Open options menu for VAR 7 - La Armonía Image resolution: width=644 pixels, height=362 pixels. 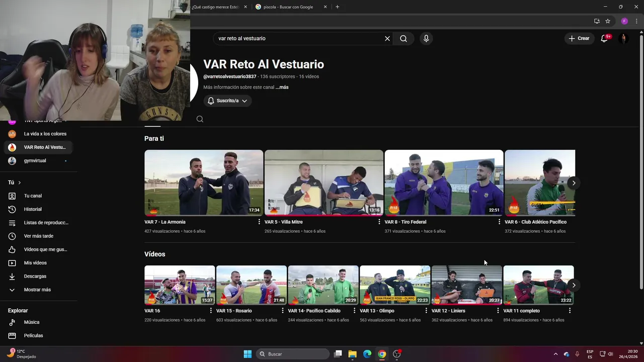pos(259,222)
